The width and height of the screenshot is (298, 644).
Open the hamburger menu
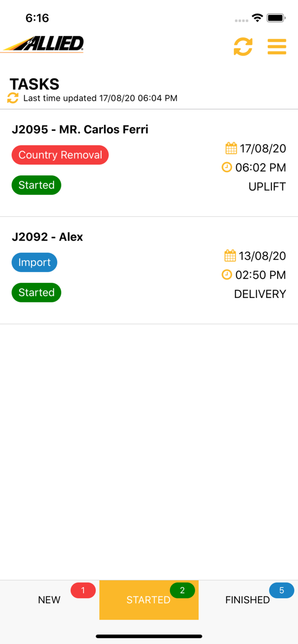point(277,46)
